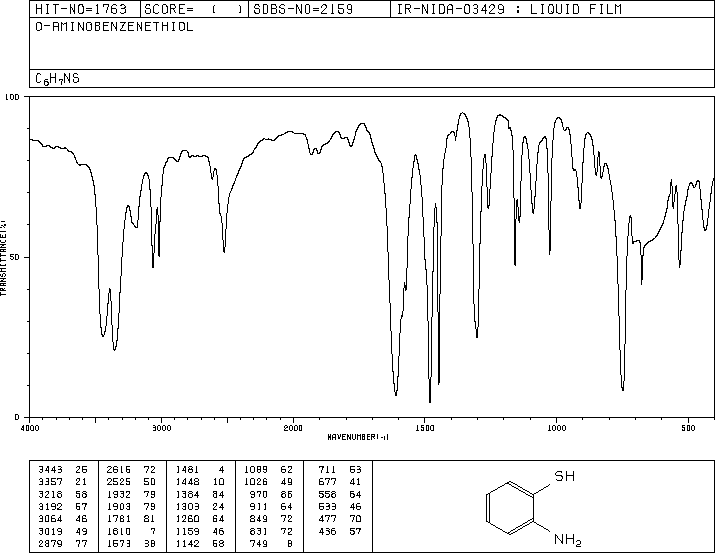Viewport: 715px width, 553px height.
Task: Click transmittance 77 beside 2879
Action: [81, 544]
